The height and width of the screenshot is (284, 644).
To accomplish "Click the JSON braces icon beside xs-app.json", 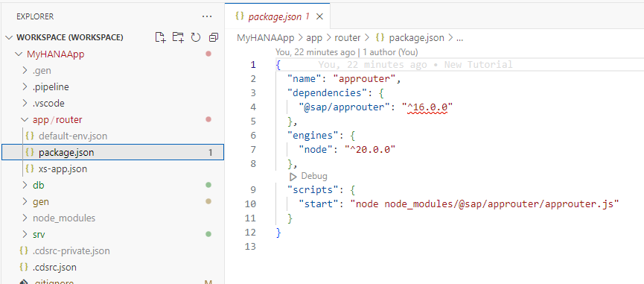I will (x=30, y=169).
